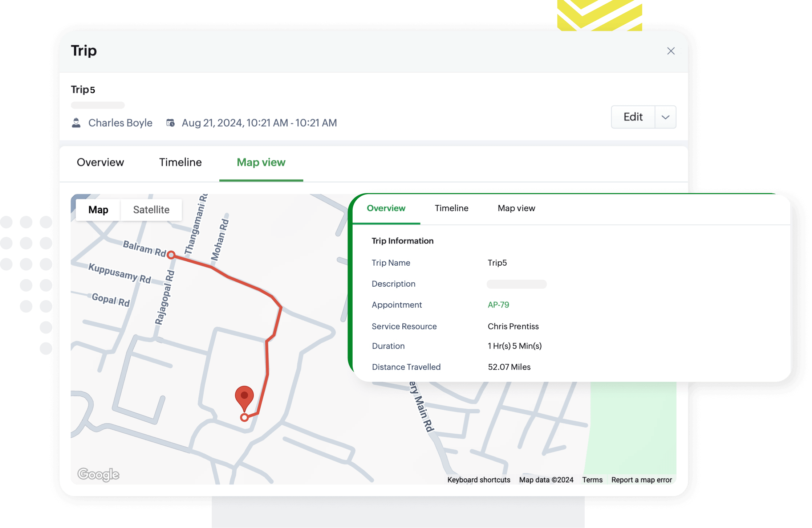Click the Charles Boyle person icon

(x=76, y=123)
